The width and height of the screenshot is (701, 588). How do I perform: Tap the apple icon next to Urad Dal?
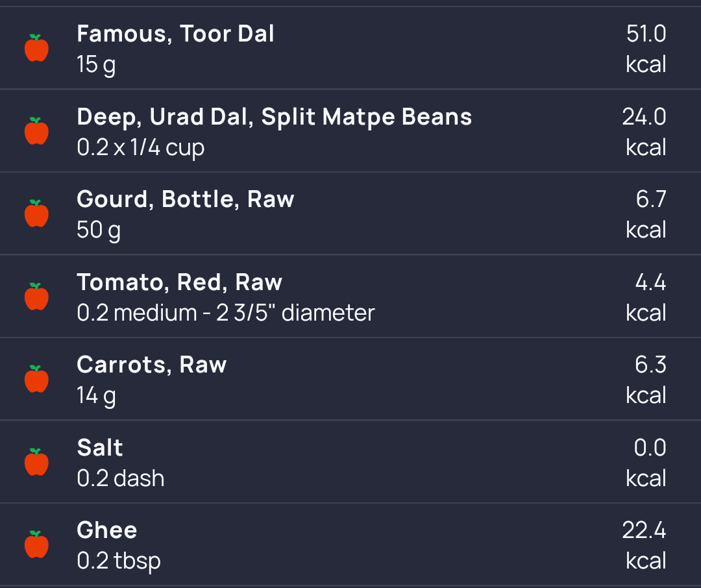(37, 131)
